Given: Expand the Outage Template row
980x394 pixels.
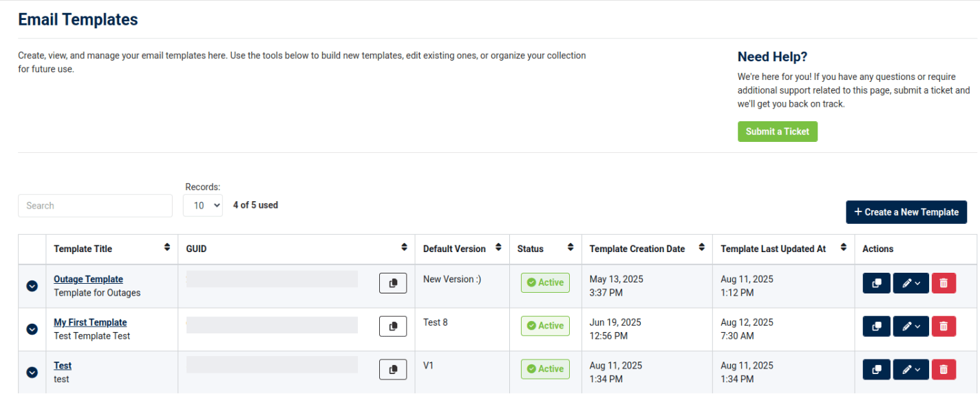Looking at the screenshot, I should [x=32, y=286].
